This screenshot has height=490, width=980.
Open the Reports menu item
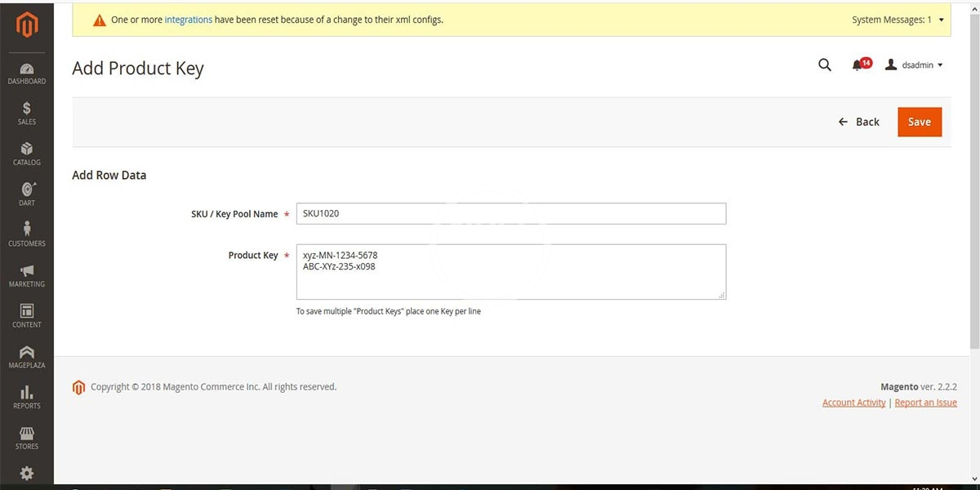pyautogui.click(x=27, y=397)
